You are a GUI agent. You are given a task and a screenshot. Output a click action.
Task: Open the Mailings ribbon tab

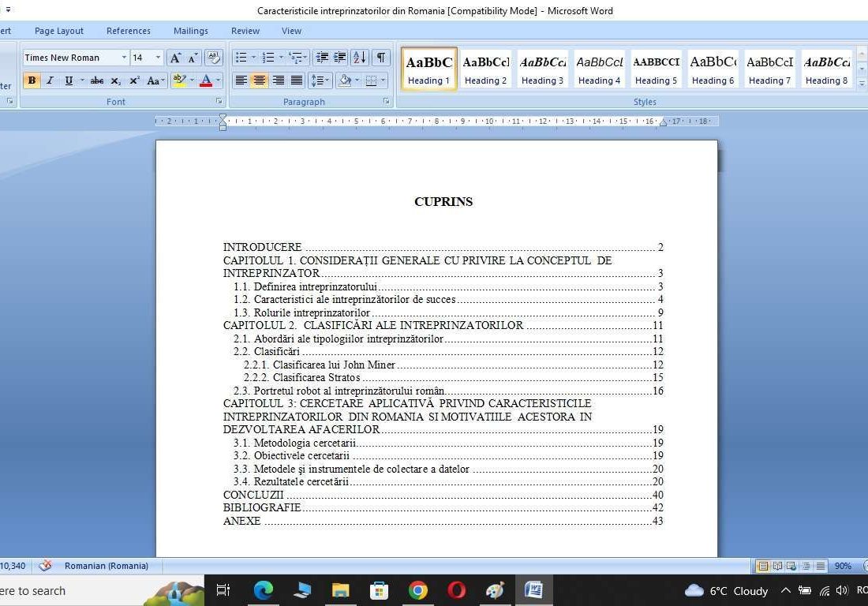(190, 31)
